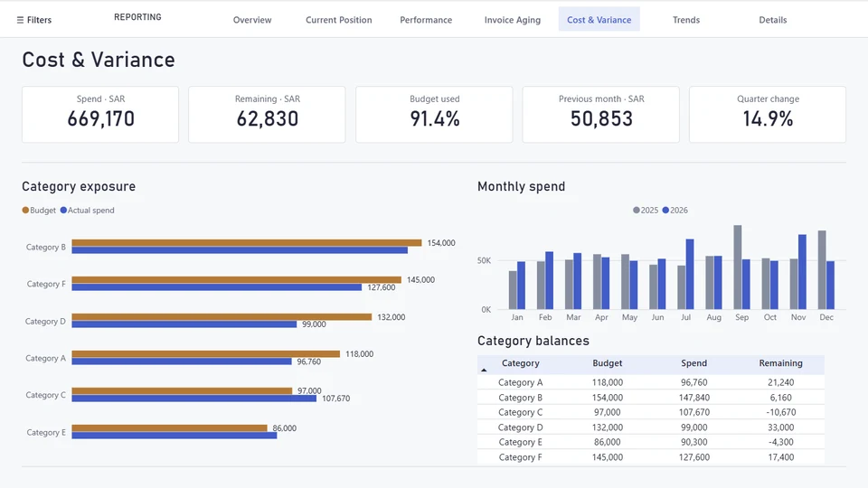Sort by the Budget column header
868x488 pixels.
coord(608,363)
